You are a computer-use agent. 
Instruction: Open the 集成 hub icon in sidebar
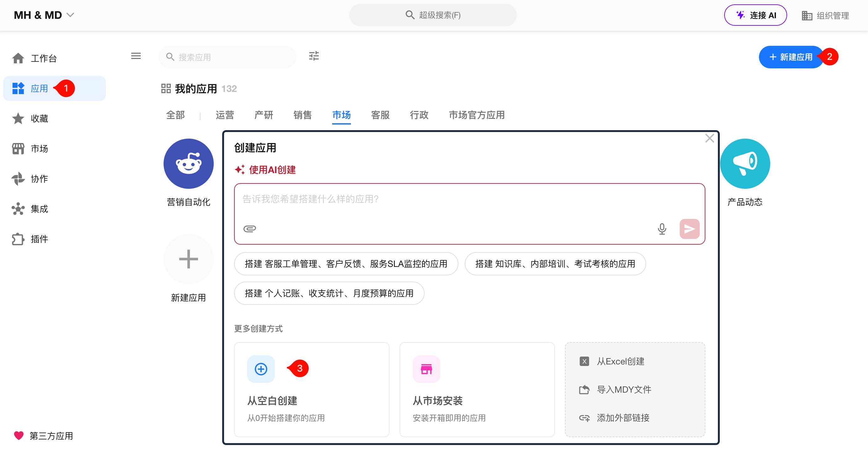click(x=18, y=209)
